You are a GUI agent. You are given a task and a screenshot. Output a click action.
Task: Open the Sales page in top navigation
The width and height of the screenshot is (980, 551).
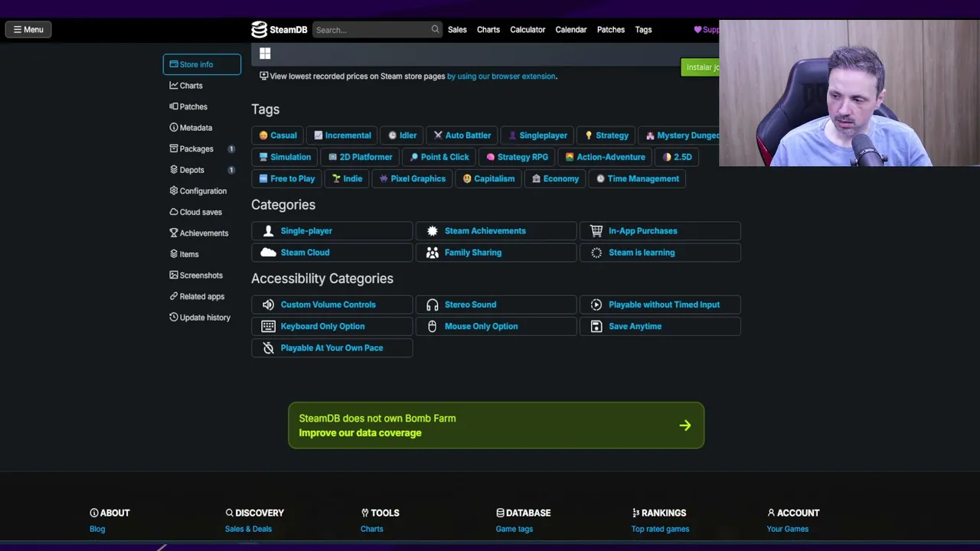(457, 30)
